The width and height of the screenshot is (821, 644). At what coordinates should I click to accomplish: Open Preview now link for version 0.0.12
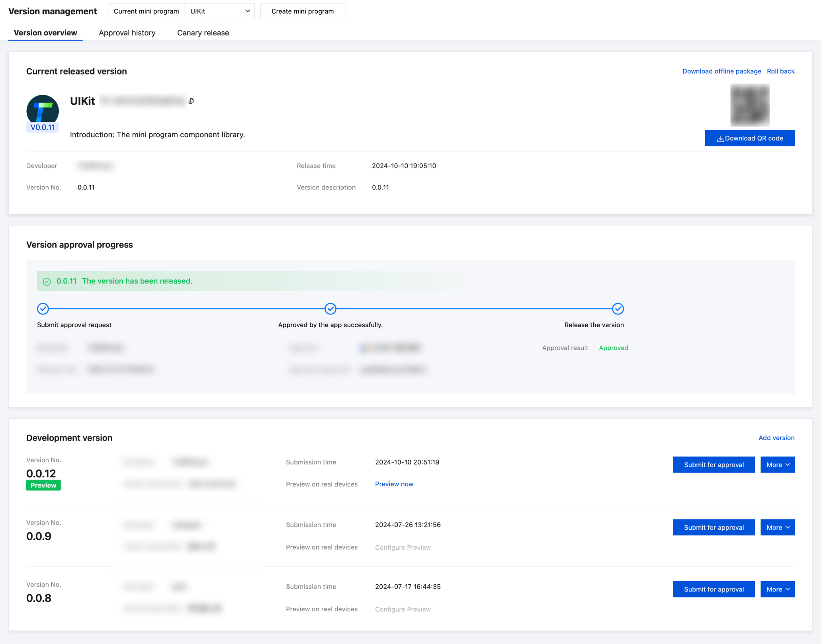point(394,484)
